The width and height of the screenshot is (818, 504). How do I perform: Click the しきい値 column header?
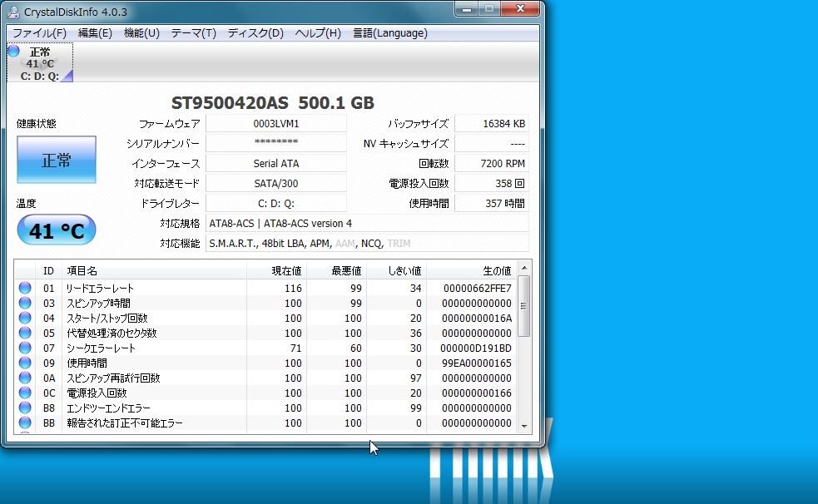(396, 271)
